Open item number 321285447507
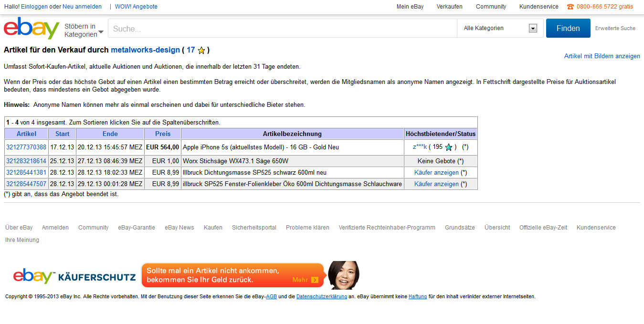The width and height of the screenshot is (644, 324). pyautogui.click(x=26, y=184)
